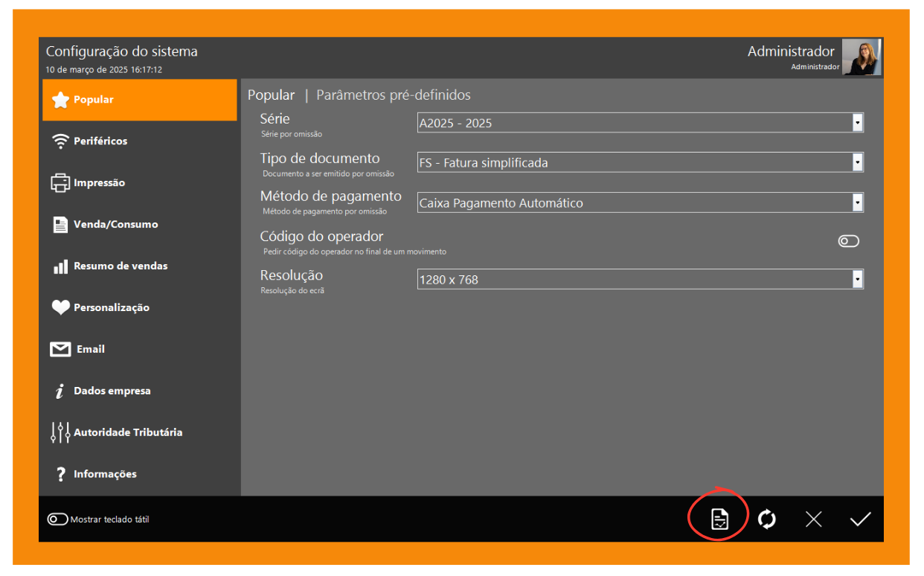Select the Resumo de vendas chart icon

pos(61,266)
